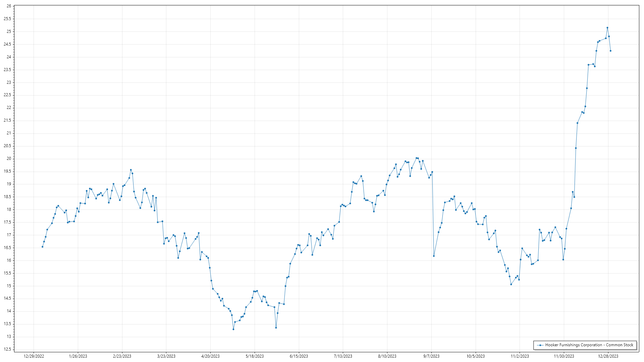The image size is (644, 362).
Task: Click the 12.5 y-axis label
Action: [7, 349]
